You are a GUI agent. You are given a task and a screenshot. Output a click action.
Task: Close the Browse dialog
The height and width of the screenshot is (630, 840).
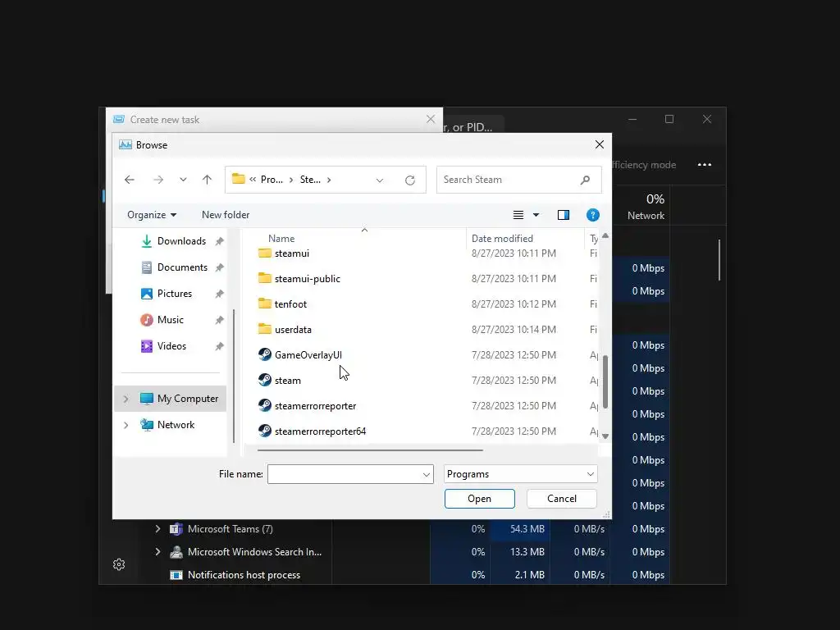[600, 144]
